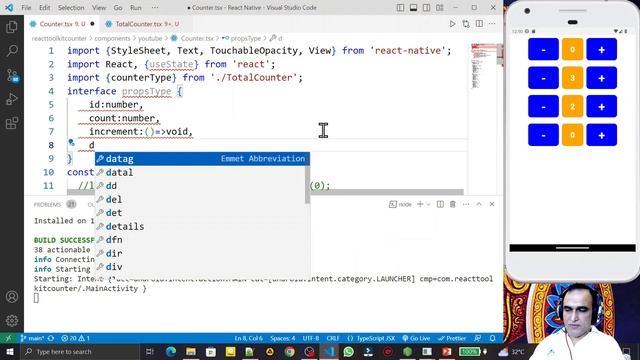Image resolution: width=640 pixels, height=360 pixels.
Task: Click the plus button beside count 3
Action: click(x=602, y=78)
